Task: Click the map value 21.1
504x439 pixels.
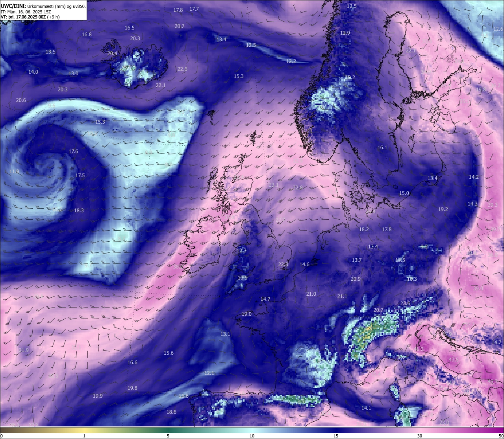Action: tap(342, 296)
